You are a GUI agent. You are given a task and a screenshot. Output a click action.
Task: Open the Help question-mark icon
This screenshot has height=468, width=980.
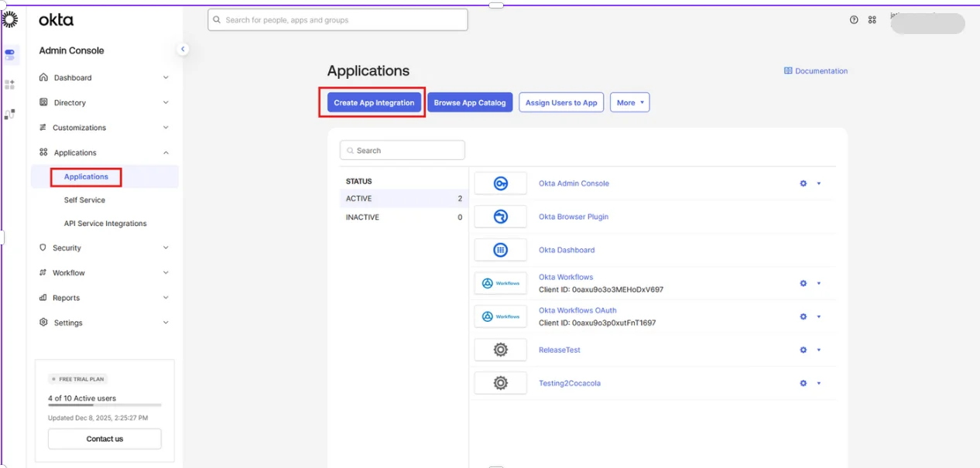[852, 19]
